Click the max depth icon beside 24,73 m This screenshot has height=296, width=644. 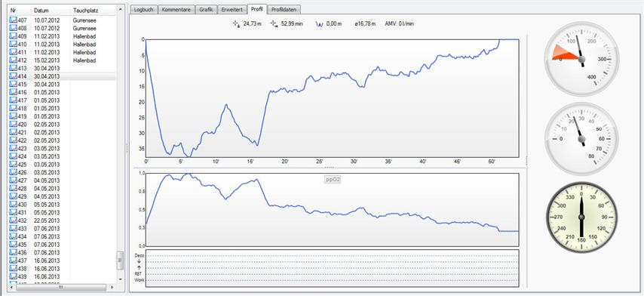point(236,24)
